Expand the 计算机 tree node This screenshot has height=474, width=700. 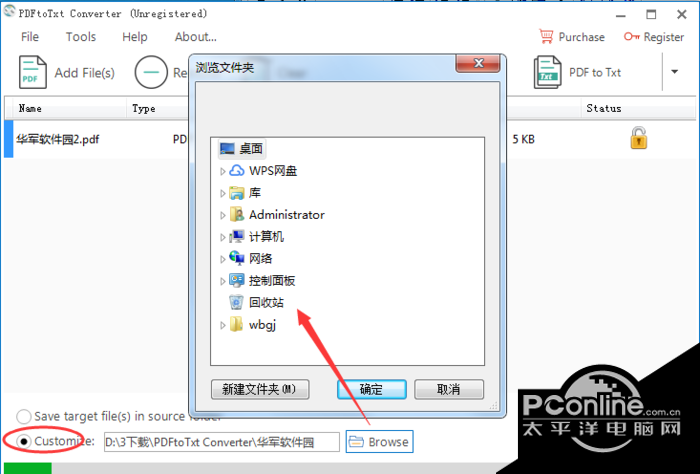[x=222, y=237]
